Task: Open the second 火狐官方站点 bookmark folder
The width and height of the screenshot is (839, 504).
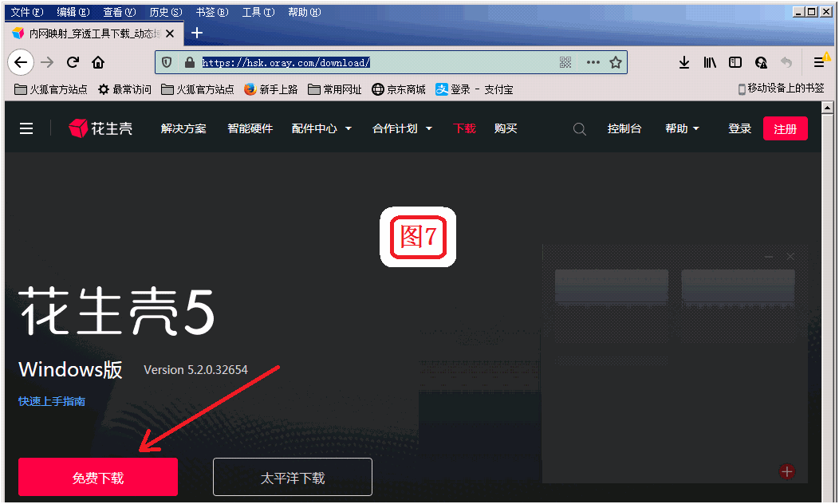Action: pos(198,89)
